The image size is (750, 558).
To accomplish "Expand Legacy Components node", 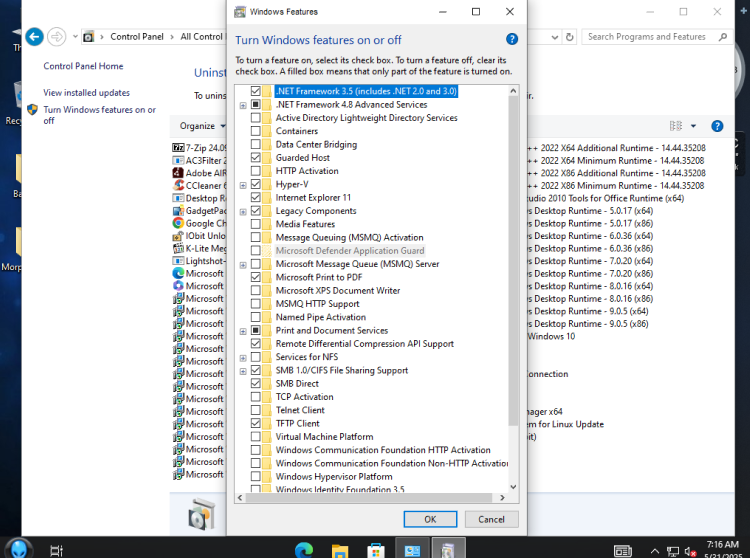I will click(243, 211).
